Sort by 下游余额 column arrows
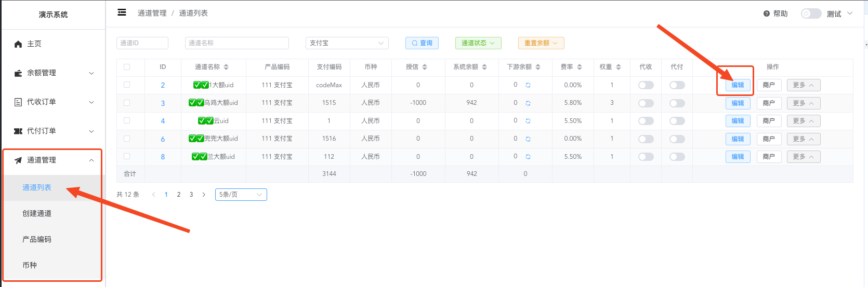Screen dimensions: 868x287 538,67
